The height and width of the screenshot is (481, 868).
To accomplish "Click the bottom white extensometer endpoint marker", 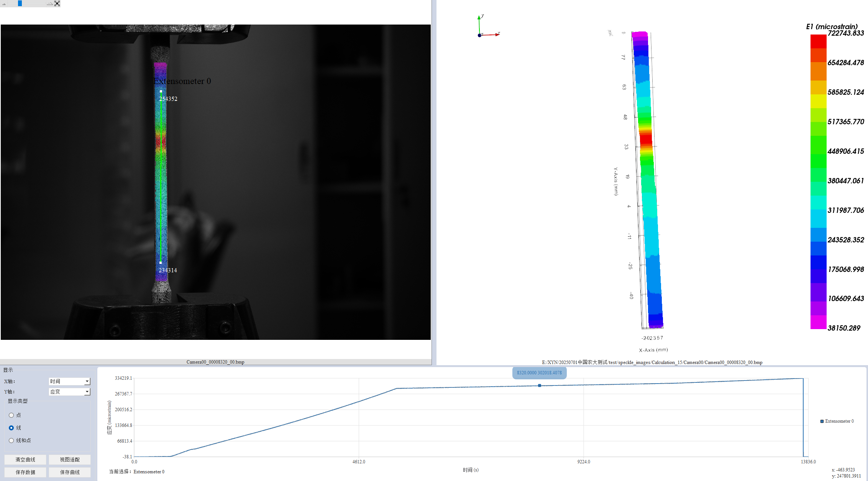I will point(161,263).
